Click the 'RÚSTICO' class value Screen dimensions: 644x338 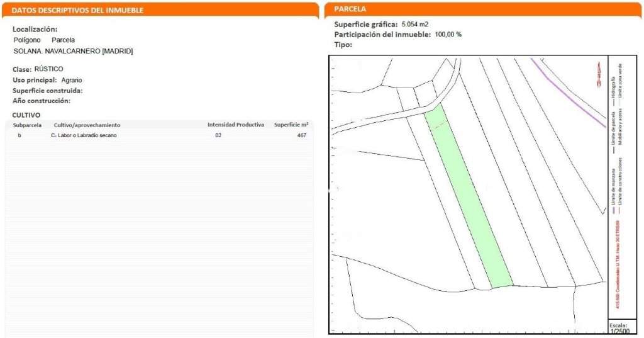(49, 69)
